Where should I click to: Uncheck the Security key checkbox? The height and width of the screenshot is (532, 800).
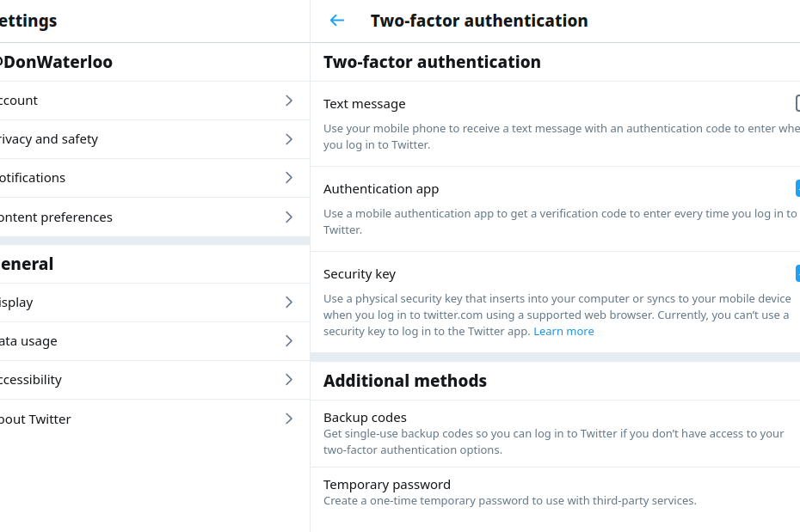point(797,274)
